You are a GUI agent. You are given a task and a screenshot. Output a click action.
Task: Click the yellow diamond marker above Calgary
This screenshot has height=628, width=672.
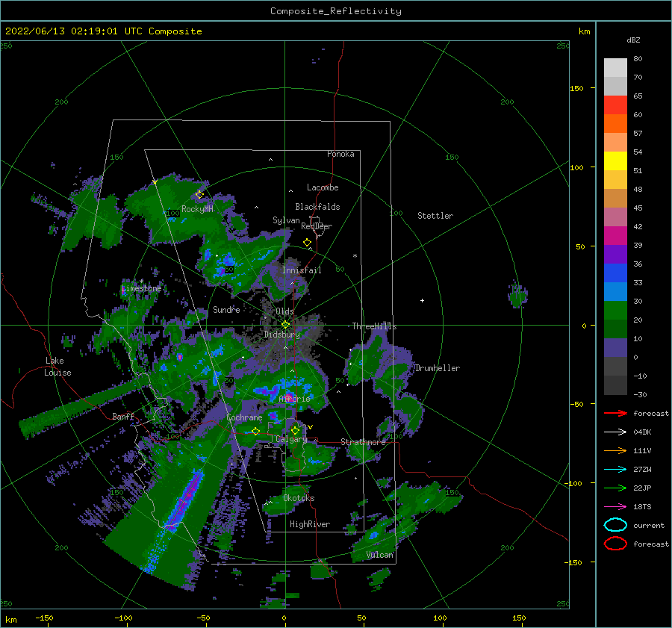295,430
